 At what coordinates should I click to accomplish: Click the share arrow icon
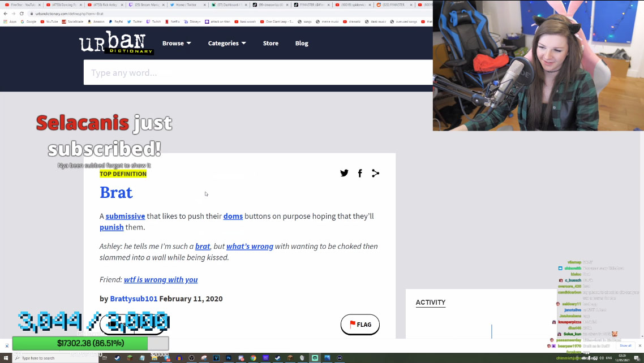tap(375, 173)
